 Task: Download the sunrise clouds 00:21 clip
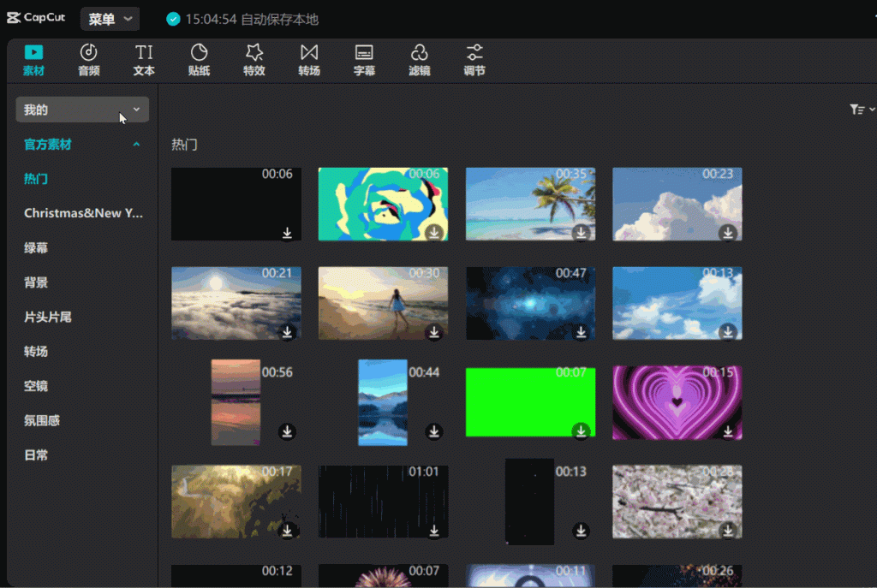click(287, 332)
